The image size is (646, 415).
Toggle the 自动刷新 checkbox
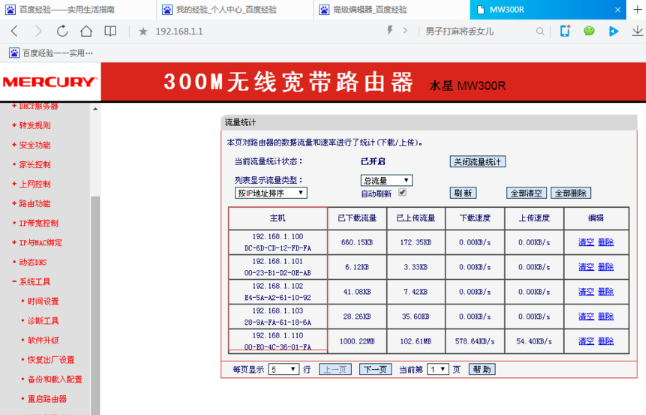pos(403,192)
